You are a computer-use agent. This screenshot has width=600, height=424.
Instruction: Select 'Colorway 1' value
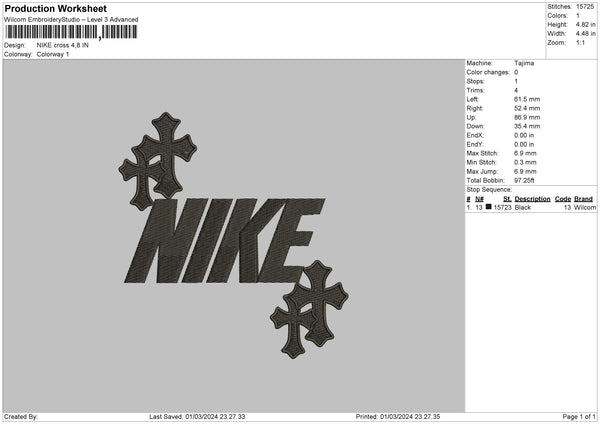pyautogui.click(x=53, y=54)
